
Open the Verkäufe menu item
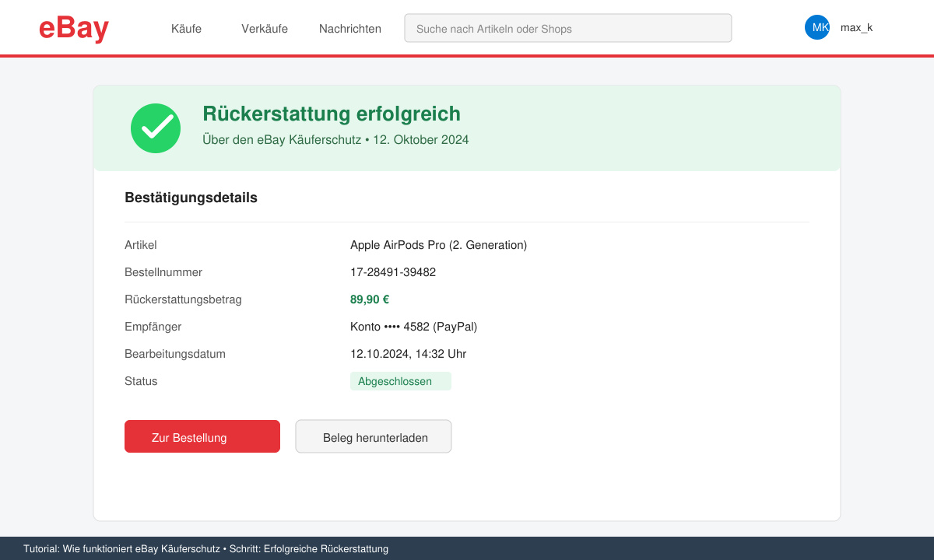pos(265,29)
